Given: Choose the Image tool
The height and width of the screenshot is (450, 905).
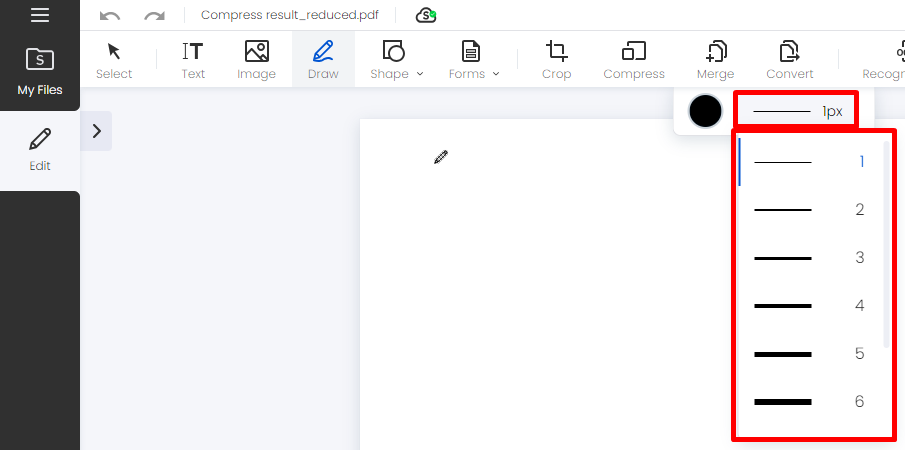Looking at the screenshot, I should pos(256,60).
